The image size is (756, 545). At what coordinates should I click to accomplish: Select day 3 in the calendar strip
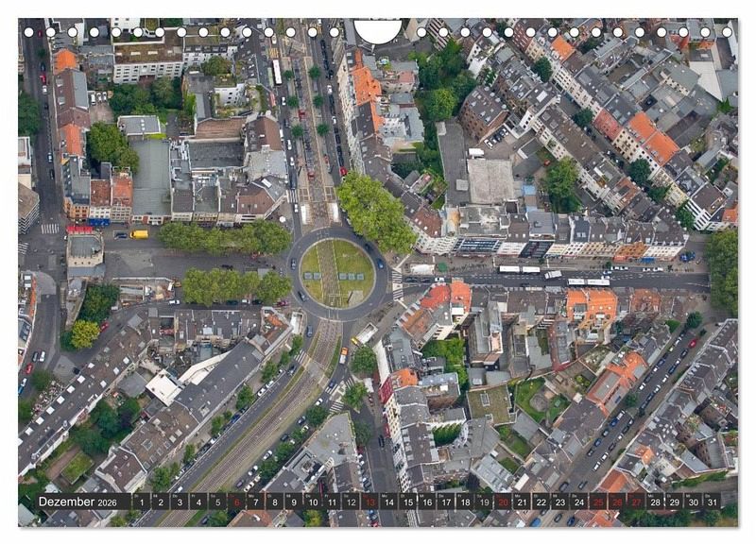pos(179,502)
